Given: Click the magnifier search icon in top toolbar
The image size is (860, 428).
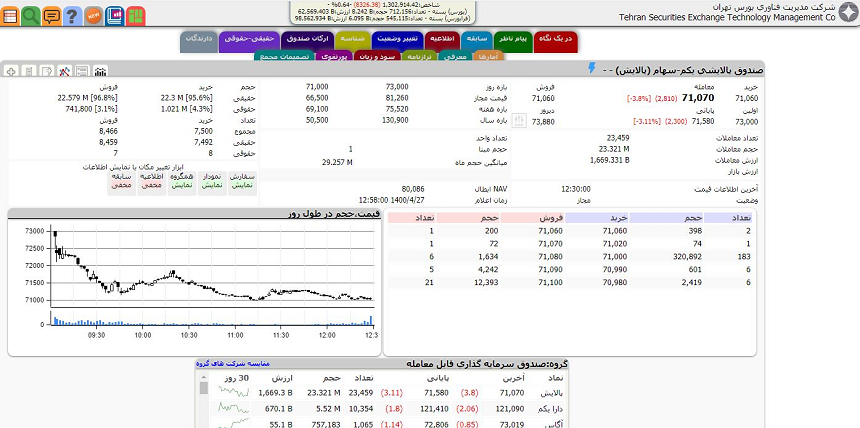Looking at the screenshot, I should click(x=31, y=15).
